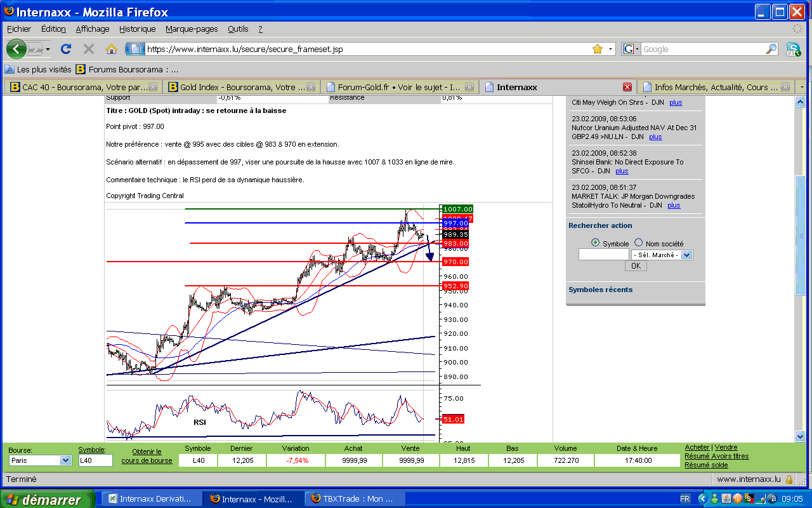Click the site identity icon in address bar
Viewport: 812px width, 508px height.
[135, 49]
